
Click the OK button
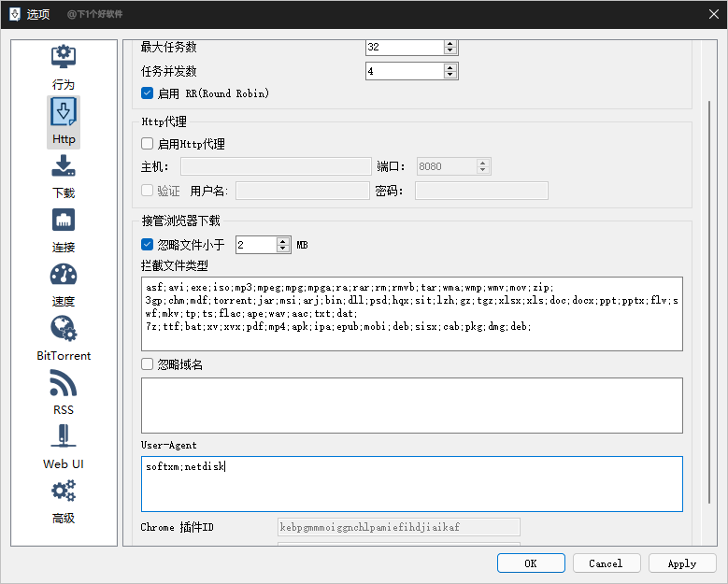tap(531, 563)
